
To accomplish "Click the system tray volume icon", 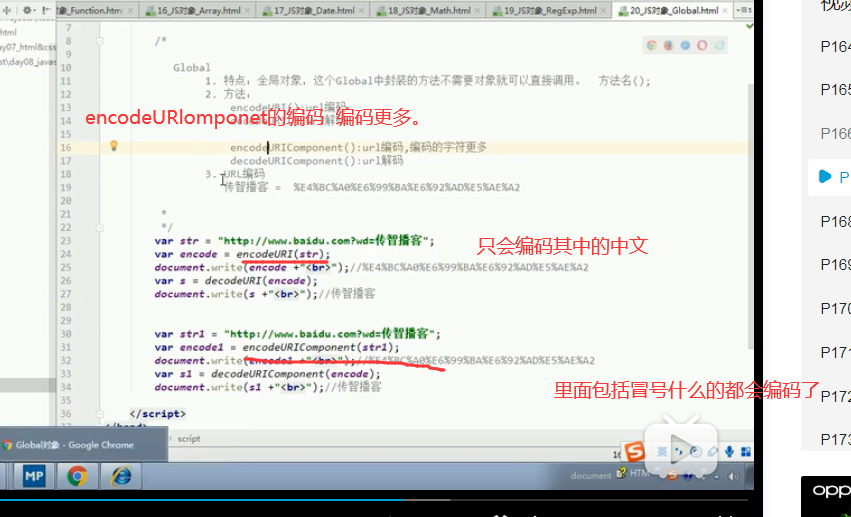I will click(x=733, y=476).
